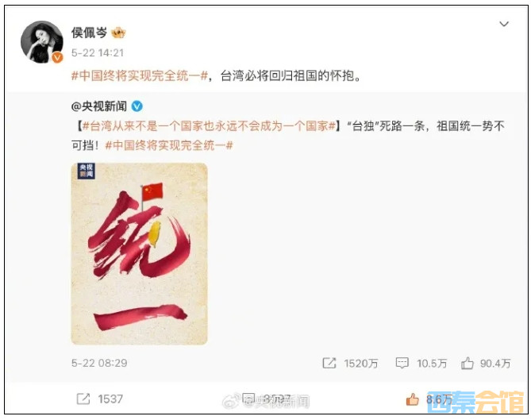
Task: Click 侯佩岑's profile avatar
Action: (x=41, y=41)
